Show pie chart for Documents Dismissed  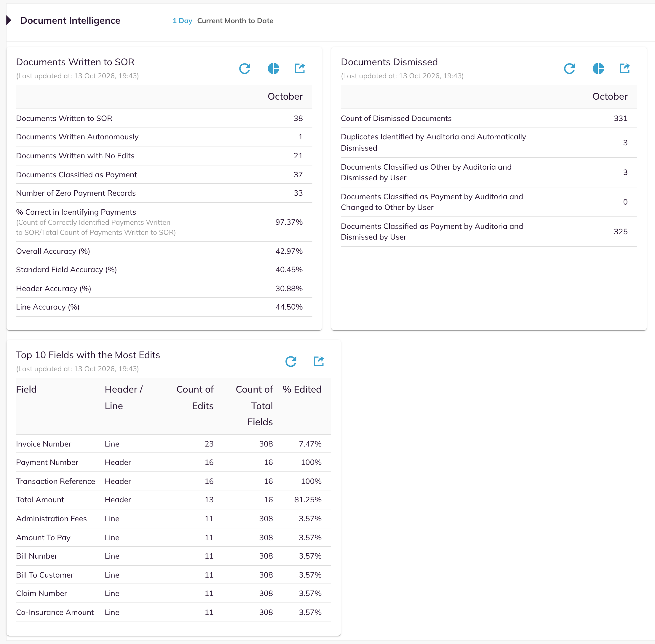point(598,69)
